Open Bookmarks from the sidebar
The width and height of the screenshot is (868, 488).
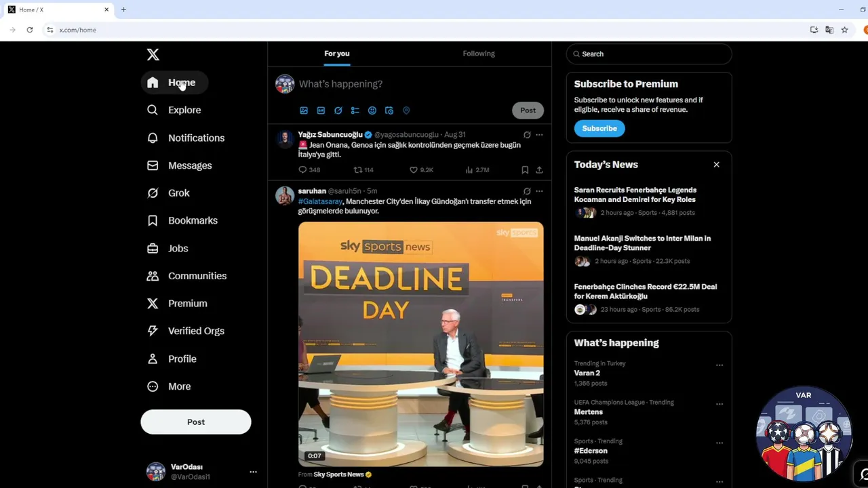182,220
